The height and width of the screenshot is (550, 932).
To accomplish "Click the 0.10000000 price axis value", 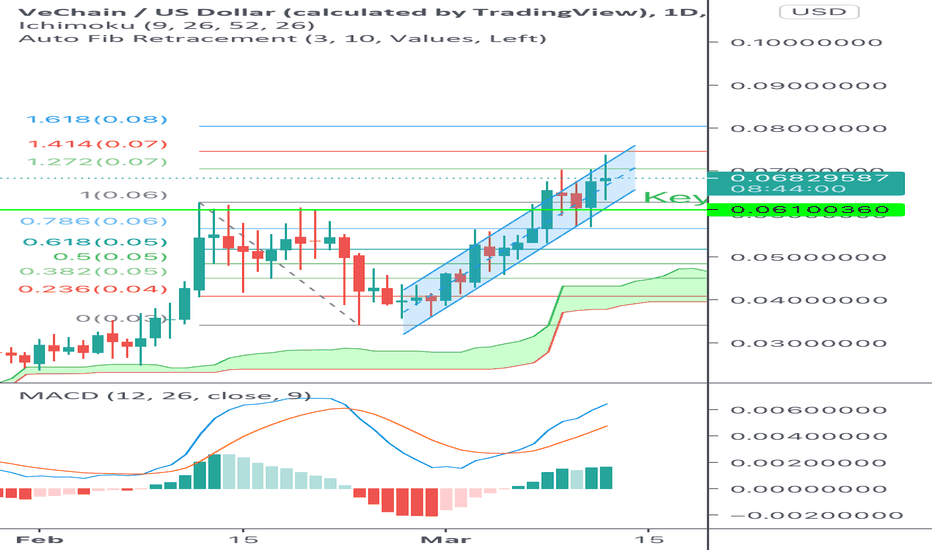I will coord(806,42).
